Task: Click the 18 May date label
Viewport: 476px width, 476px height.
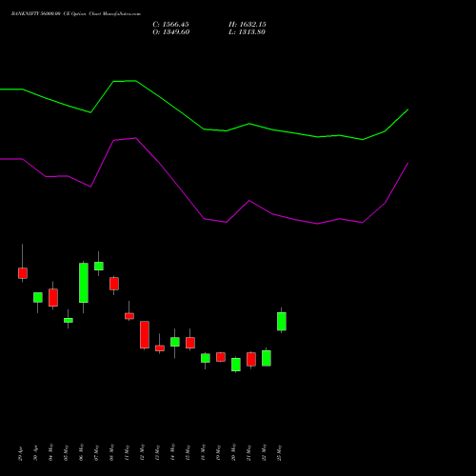Action: tap(203, 452)
